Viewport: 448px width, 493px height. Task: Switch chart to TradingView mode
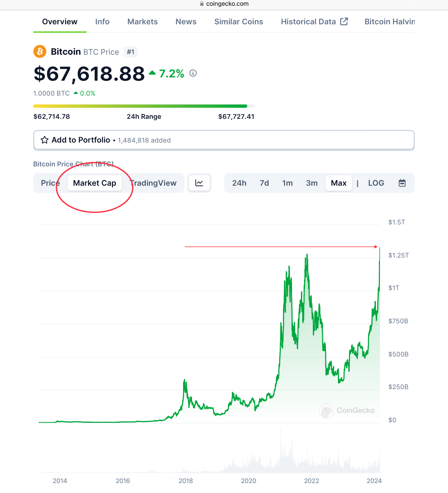pos(154,183)
